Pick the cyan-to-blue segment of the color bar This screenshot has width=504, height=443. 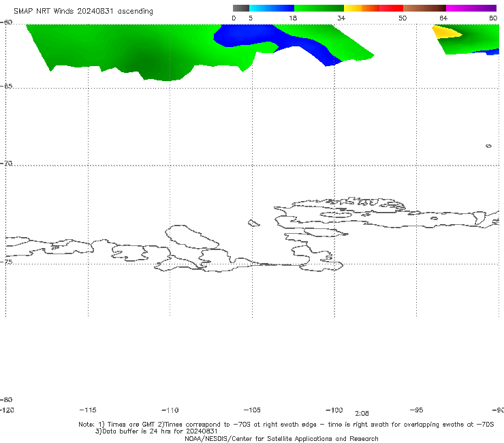point(272,8)
